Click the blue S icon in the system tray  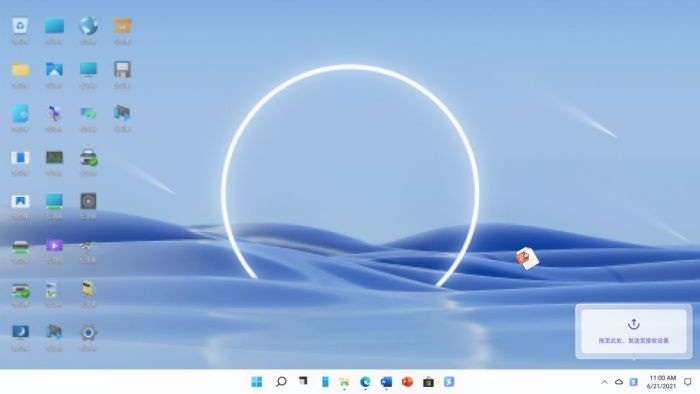pos(633,382)
